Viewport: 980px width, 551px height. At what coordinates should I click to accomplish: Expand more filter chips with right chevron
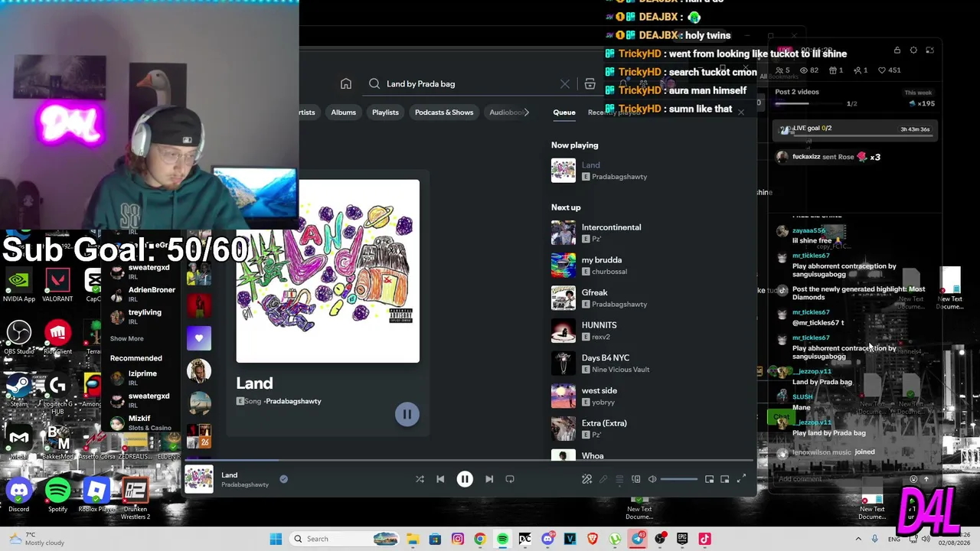[526, 112]
